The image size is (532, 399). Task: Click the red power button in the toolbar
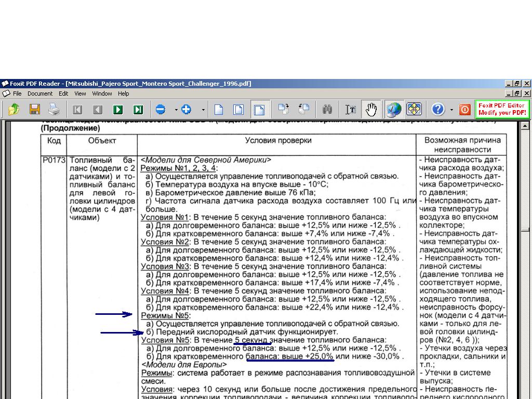465,110
